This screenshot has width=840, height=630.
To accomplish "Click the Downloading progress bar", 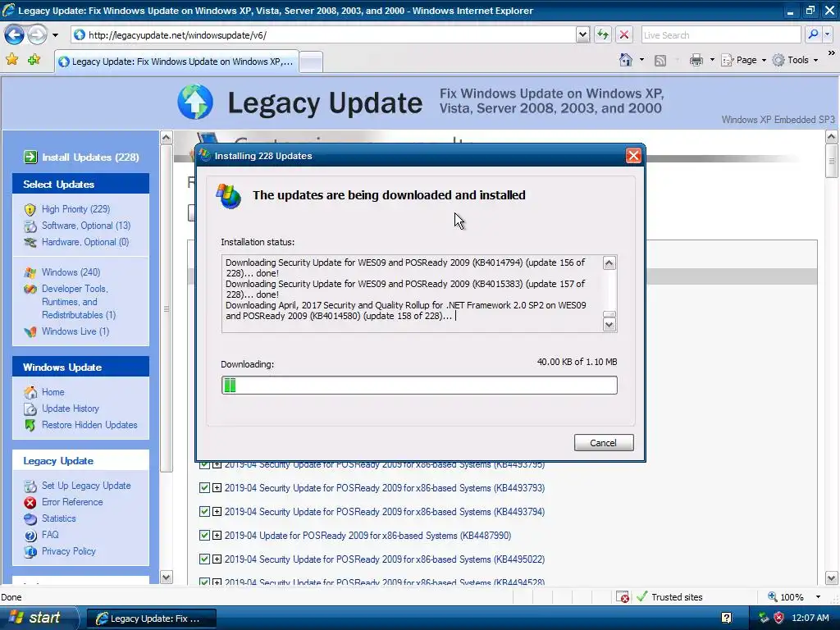I will tap(419, 386).
